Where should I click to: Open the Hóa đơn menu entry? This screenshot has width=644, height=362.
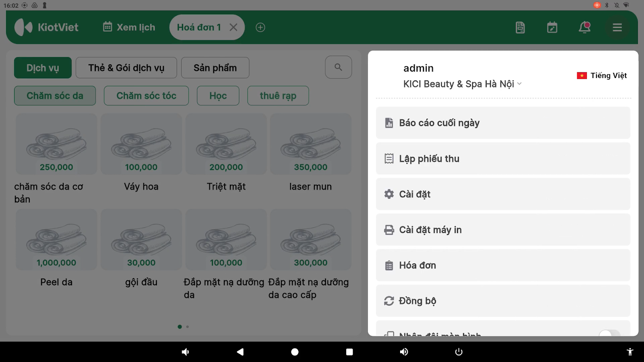503,265
